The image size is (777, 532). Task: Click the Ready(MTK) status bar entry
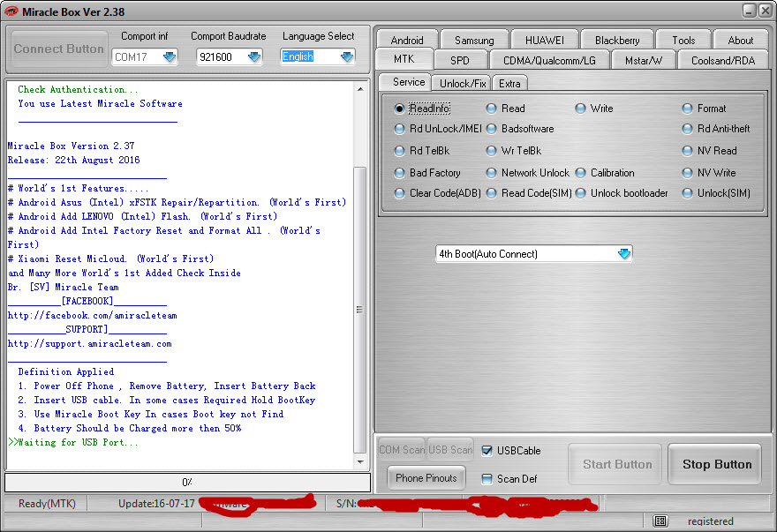(47, 504)
